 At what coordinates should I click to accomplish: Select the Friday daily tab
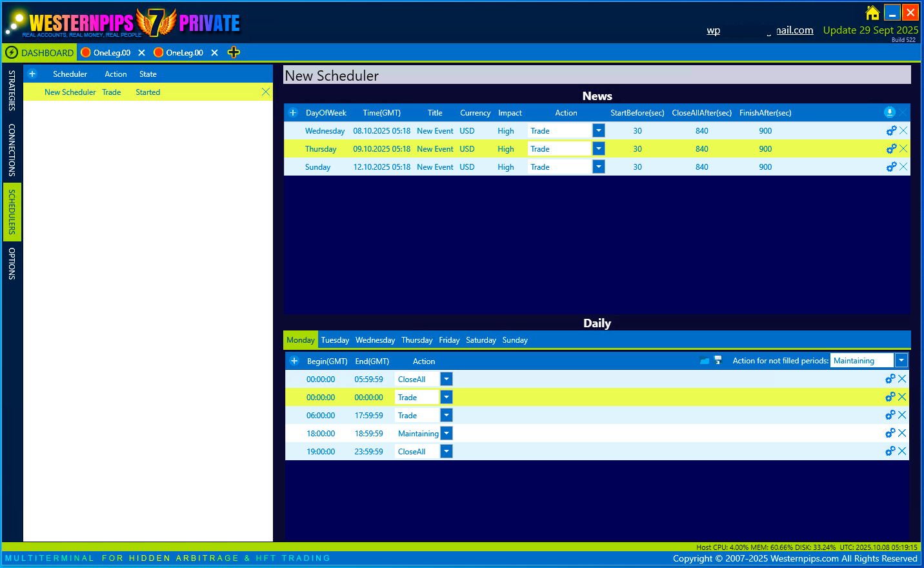(449, 340)
